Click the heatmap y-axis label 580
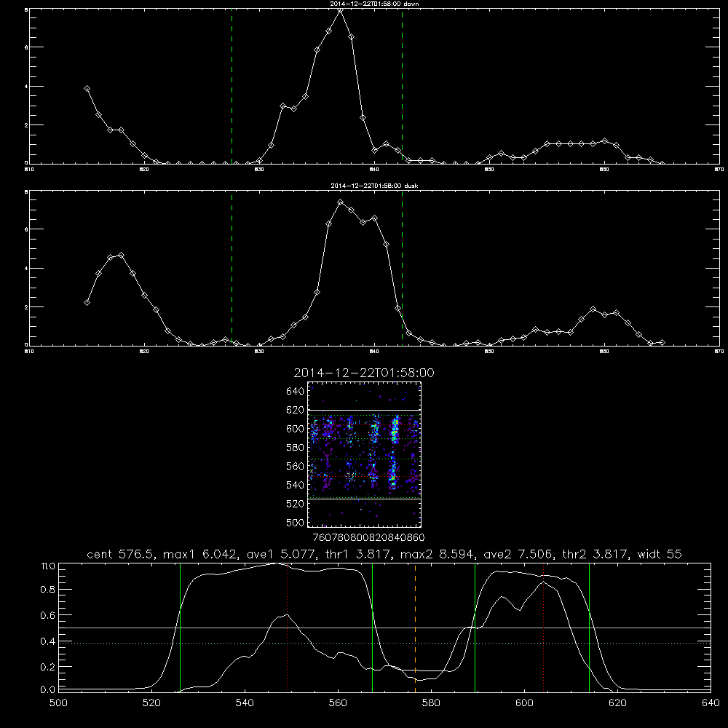 (296, 448)
